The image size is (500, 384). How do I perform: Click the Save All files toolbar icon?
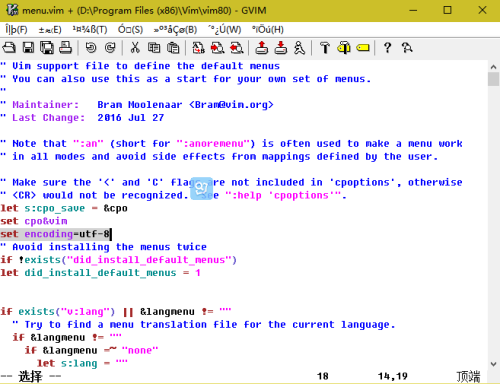coord(47,48)
